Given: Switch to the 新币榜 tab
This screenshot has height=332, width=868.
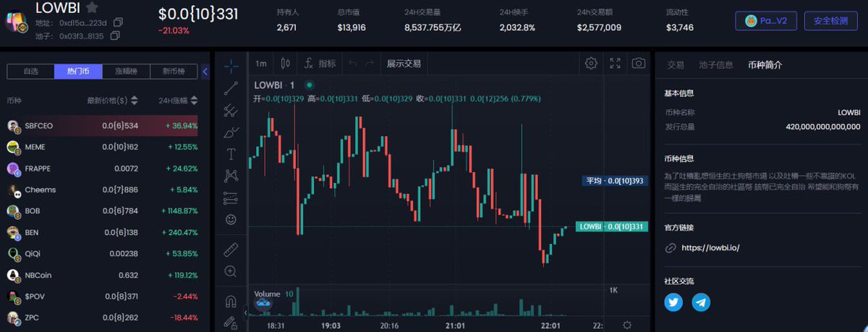Looking at the screenshot, I should (174, 71).
